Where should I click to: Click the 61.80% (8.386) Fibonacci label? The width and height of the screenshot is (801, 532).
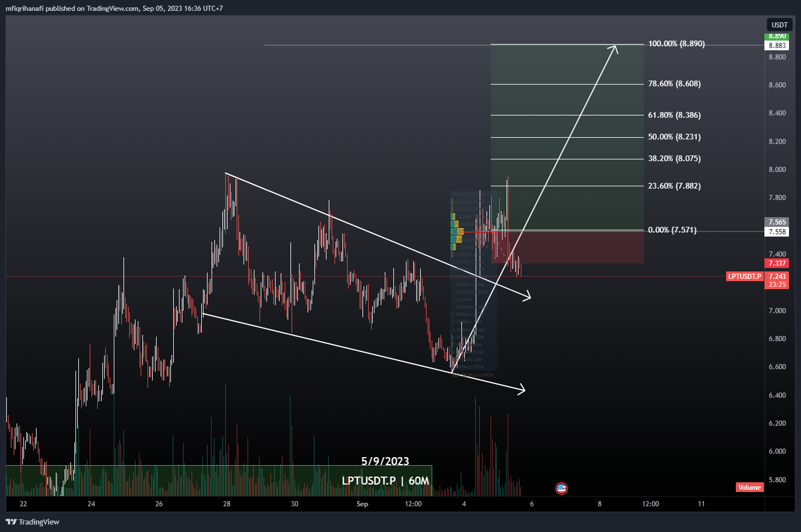[x=675, y=115]
